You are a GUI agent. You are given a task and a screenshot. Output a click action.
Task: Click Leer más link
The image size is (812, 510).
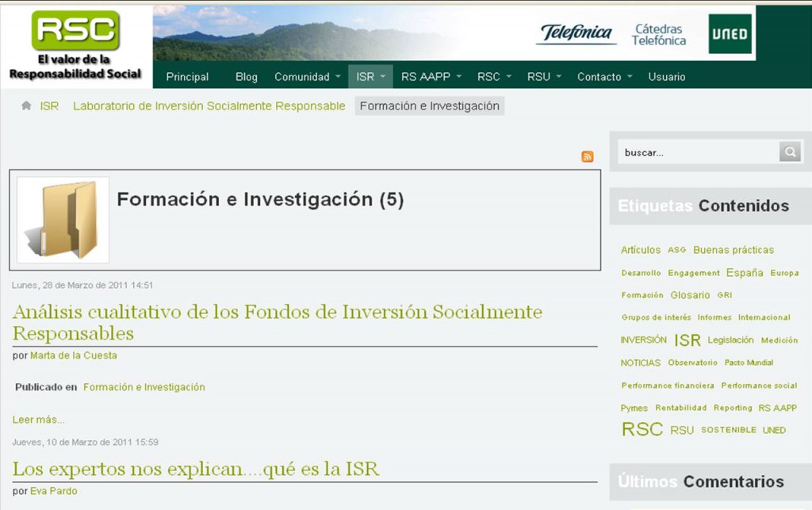pos(38,420)
